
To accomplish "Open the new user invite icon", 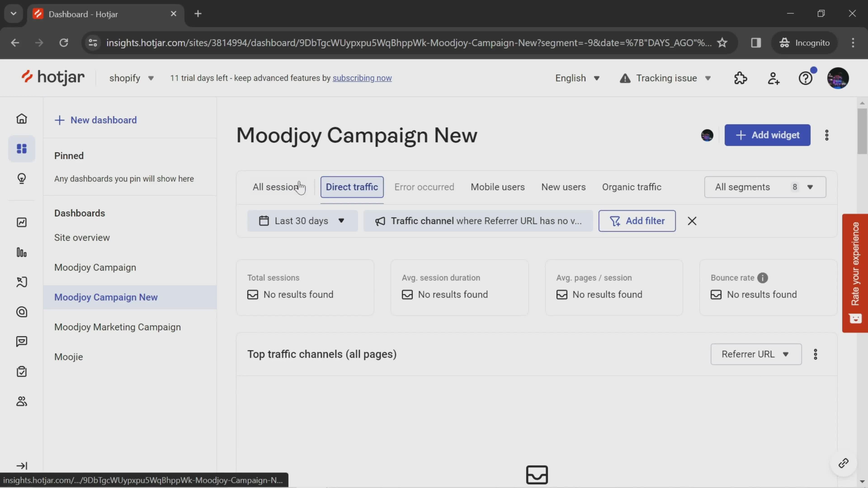I will [x=774, y=78].
